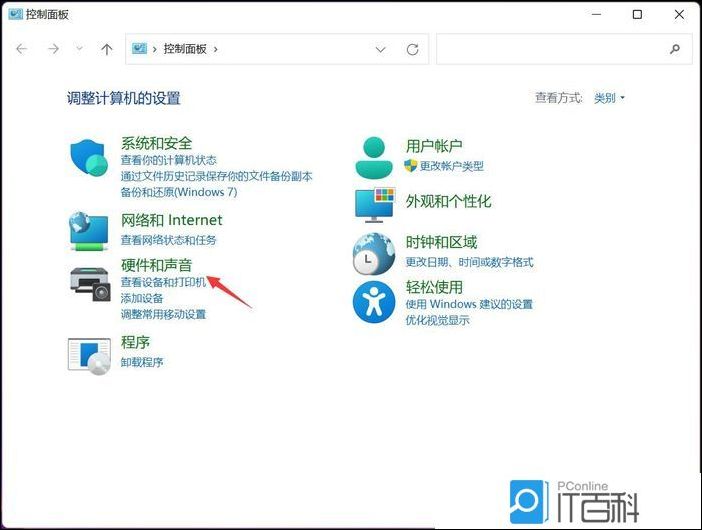Open Appearance and Personalization monitor icon
The width and height of the screenshot is (702, 530).
tap(374, 205)
